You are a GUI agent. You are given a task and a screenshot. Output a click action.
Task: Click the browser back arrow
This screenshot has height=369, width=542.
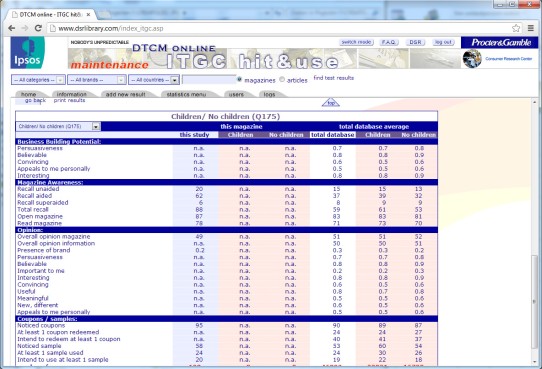point(11,28)
